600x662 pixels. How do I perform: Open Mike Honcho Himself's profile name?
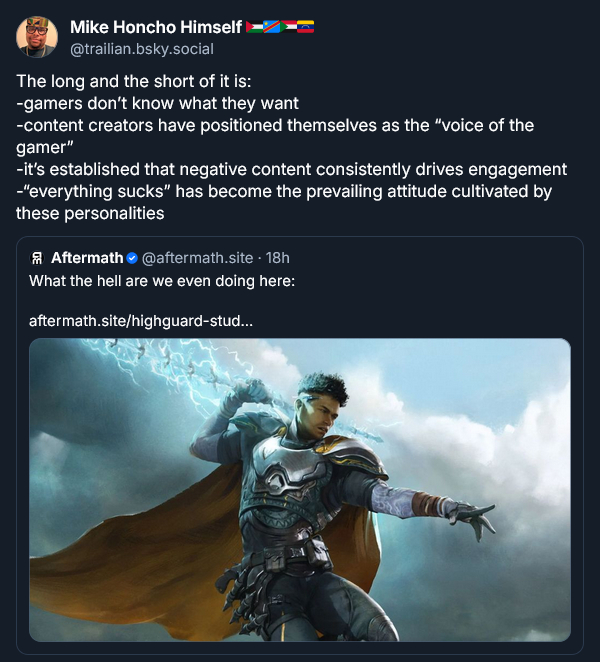pyautogui.click(x=157, y=27)
